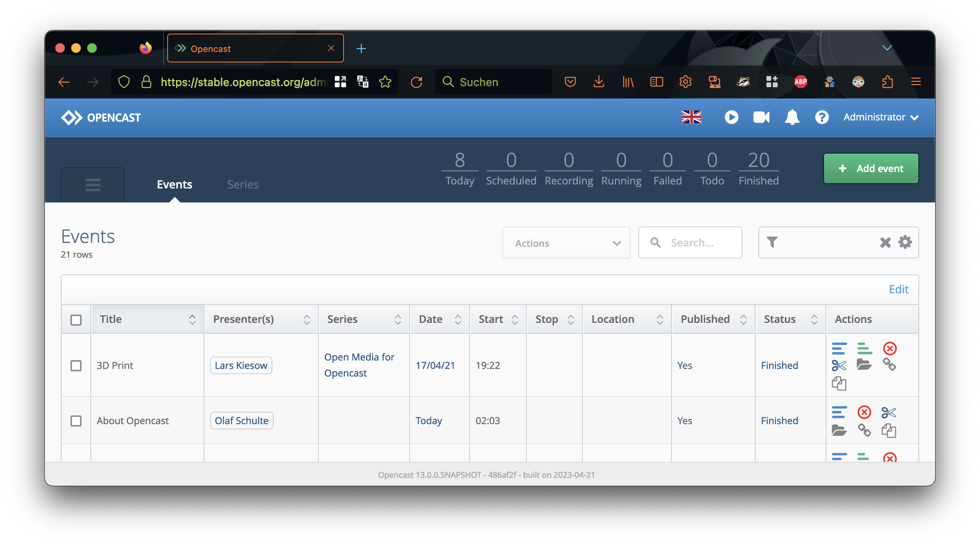This screenshot has width=980, height=545.
Task: Open 3D Print event assets folder icon
Action: click(864, 365)
